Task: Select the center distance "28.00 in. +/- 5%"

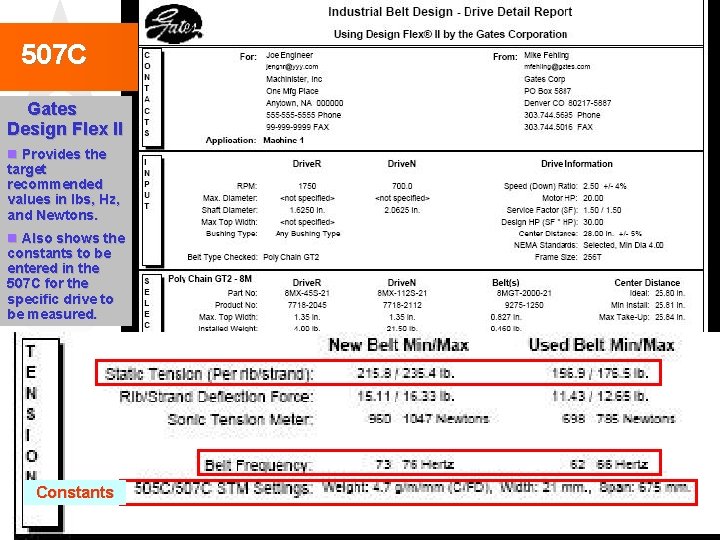Action: (x=613, y=233)
